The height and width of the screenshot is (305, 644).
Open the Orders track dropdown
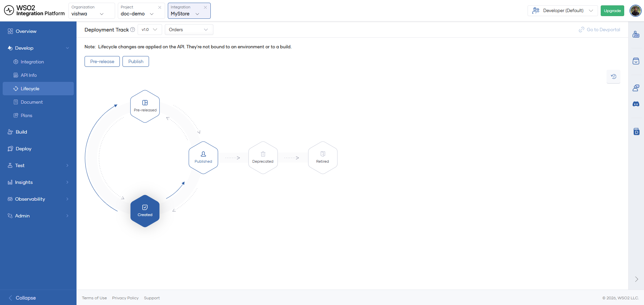pos(189,30)
